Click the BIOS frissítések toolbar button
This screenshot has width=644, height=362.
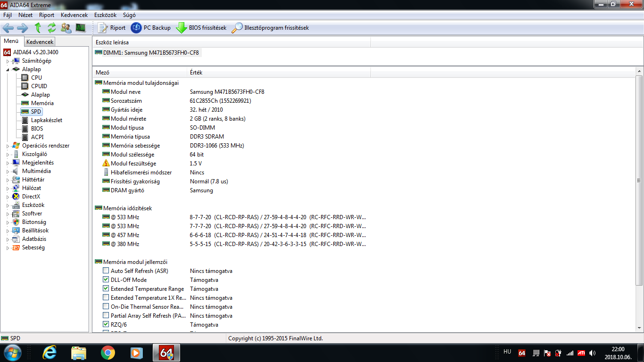coord(201,28)
